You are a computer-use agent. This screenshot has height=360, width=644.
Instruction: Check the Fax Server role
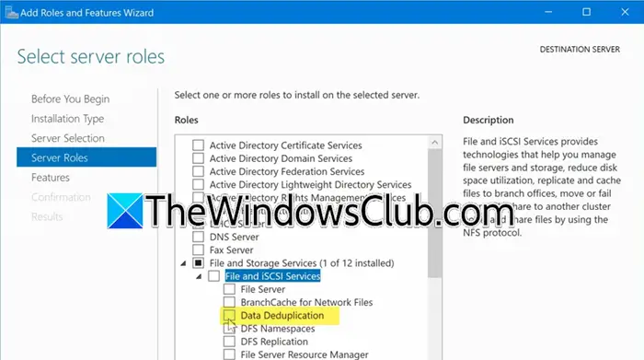click(x=199, y=250)
